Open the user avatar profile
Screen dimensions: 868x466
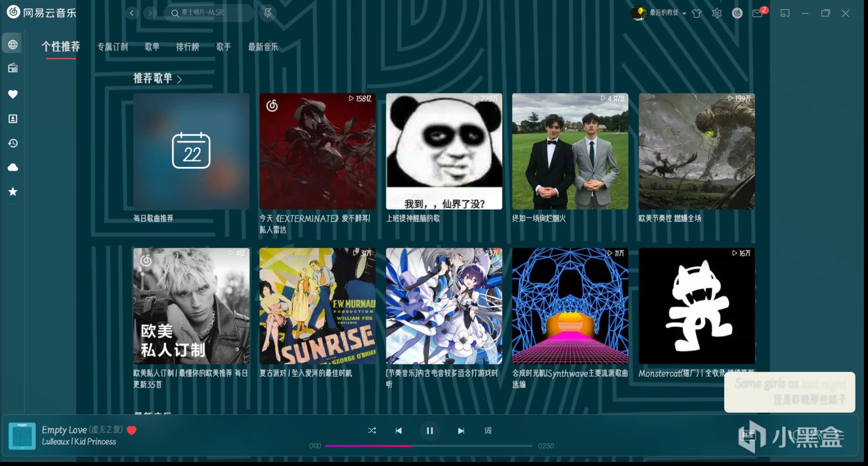(638, 13)
